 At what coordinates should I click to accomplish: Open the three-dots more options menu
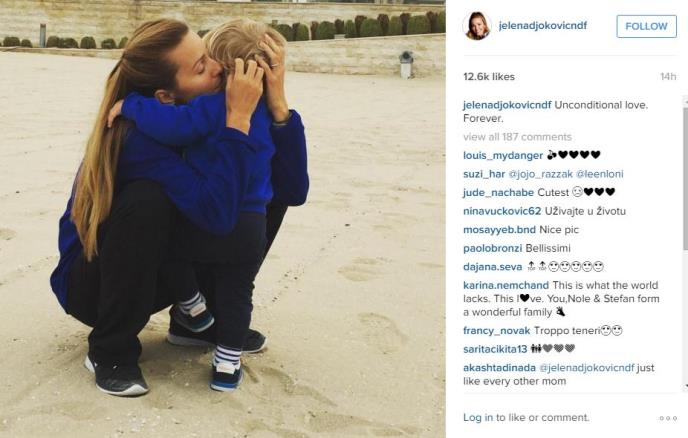668,418
